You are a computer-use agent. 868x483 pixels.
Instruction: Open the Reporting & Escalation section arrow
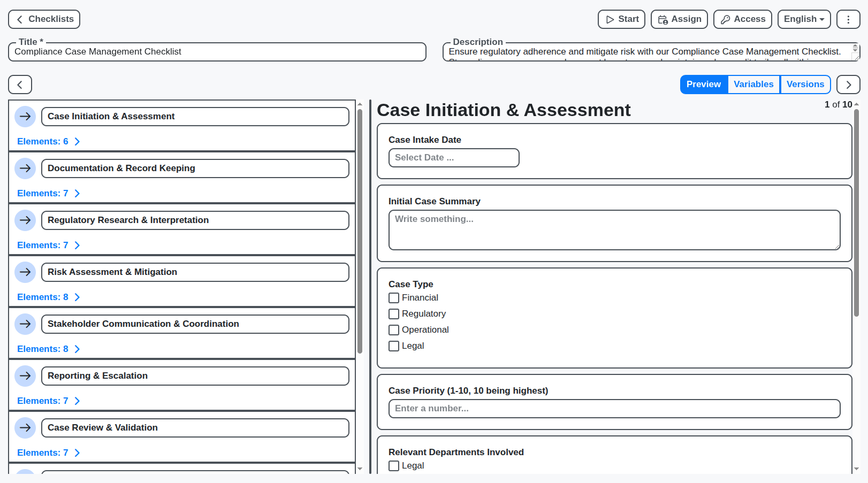click(25, 375)
